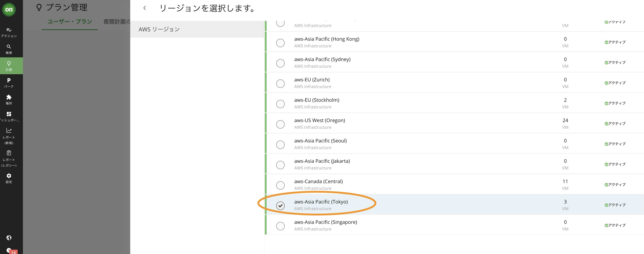
Task: Click the globe icon in the sidebar
Action: [x=9, y=238]
